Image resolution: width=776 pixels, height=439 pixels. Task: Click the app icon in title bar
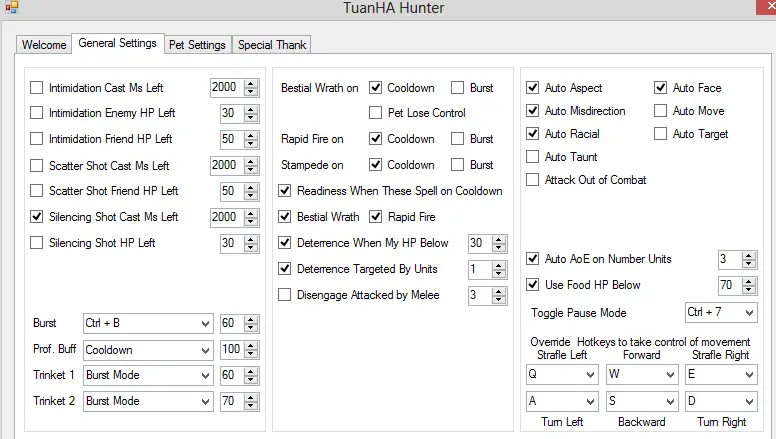coord(12,8)
